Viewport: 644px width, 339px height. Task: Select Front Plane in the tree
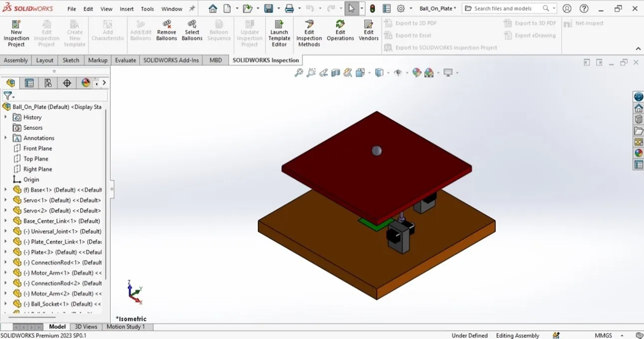[x=37, y=149]
